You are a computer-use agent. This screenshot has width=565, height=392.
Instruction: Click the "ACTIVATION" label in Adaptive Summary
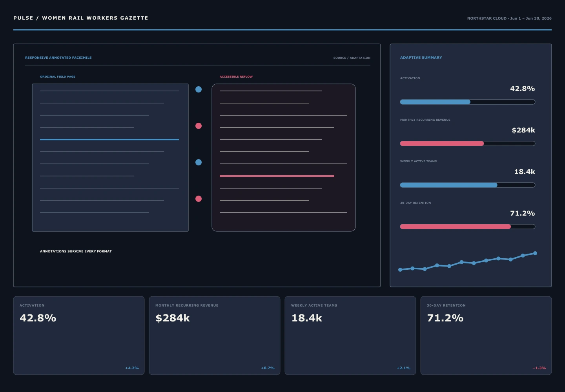coord(410,78)
